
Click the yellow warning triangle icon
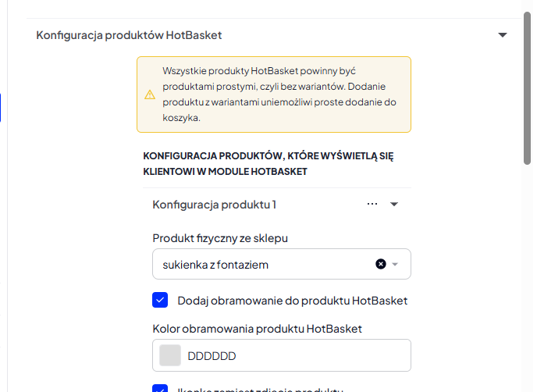150,94
